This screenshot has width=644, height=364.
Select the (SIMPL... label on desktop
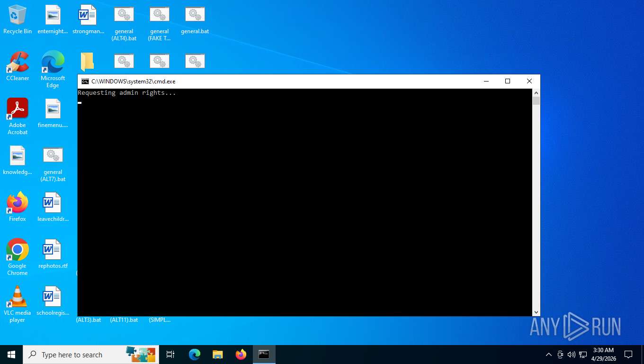coord(160,320)
